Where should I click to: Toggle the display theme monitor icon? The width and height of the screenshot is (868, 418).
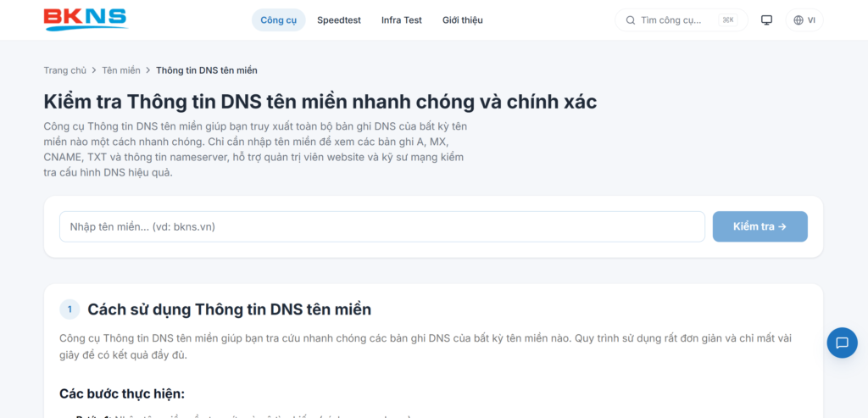coord(766,20)
